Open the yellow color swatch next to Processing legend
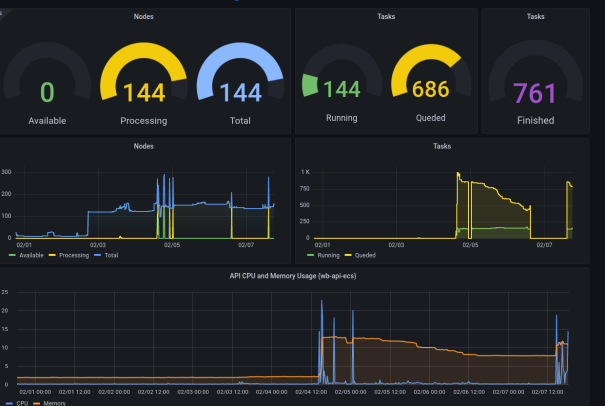The height and width of the screenshot is (406, 605). pyautogui.click(x=52, y=255)
